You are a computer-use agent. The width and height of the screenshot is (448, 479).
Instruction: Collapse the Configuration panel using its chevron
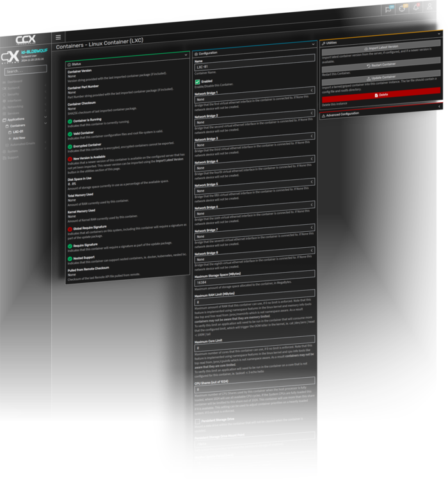point(313,44)
